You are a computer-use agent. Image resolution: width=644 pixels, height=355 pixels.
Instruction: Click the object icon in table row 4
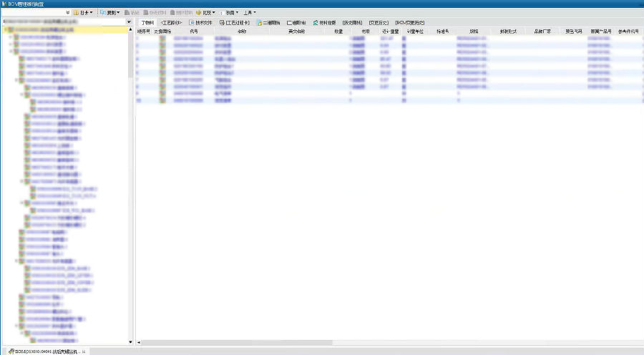(x=162, y=59)
